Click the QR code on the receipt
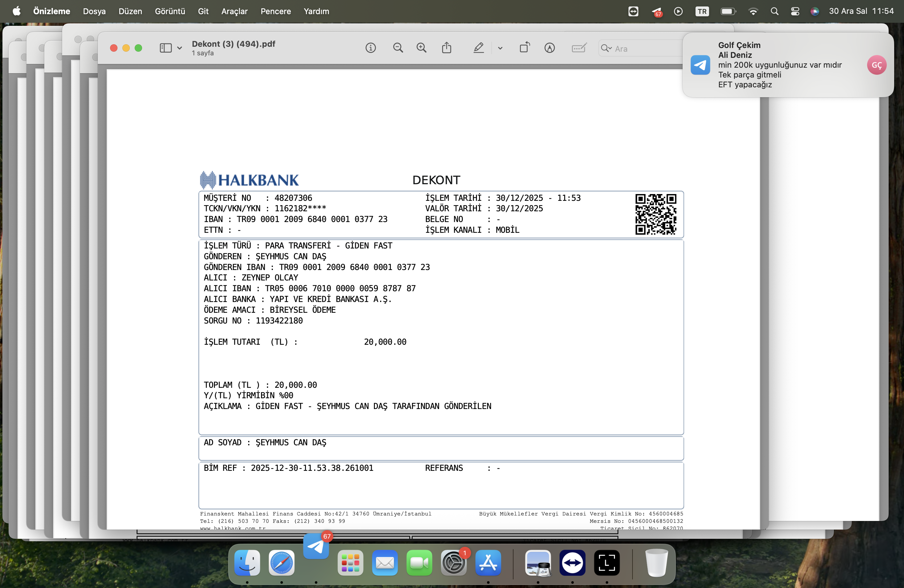Image resolution: width=904 pixels, height=588 pixels. pyautogui.click(x=656, y=214)
